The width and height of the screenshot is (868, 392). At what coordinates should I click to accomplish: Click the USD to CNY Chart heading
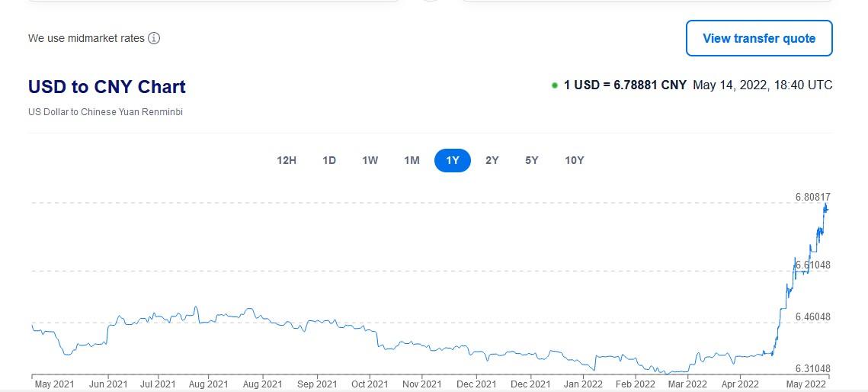pos(107,87)
